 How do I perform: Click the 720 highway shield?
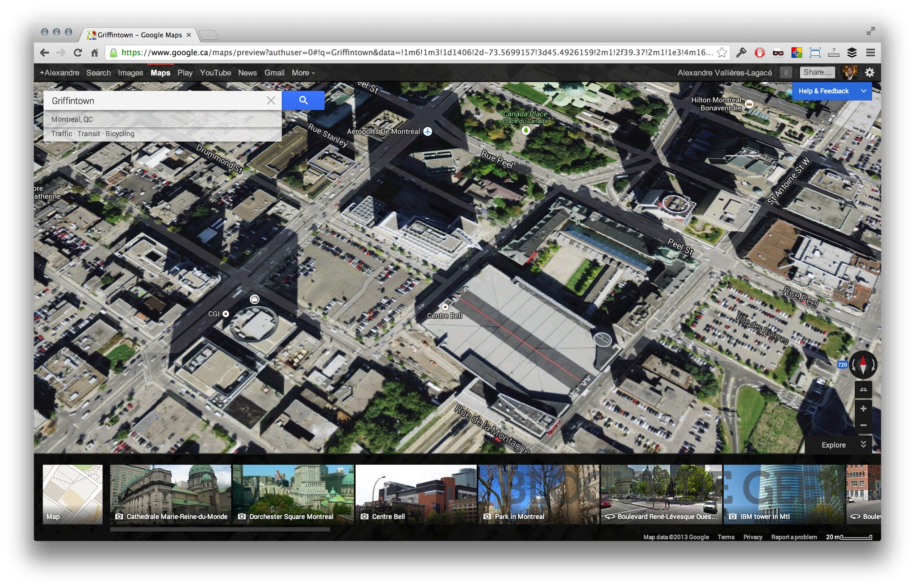pos(842,365)
